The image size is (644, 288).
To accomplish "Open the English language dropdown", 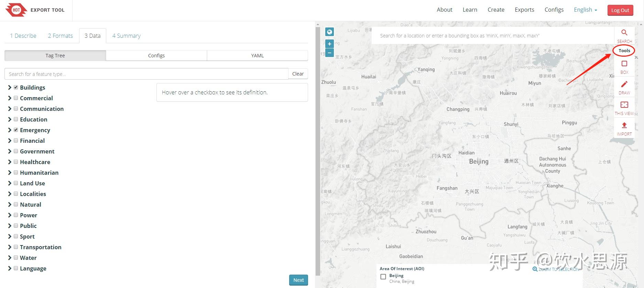I will (585, 10).
